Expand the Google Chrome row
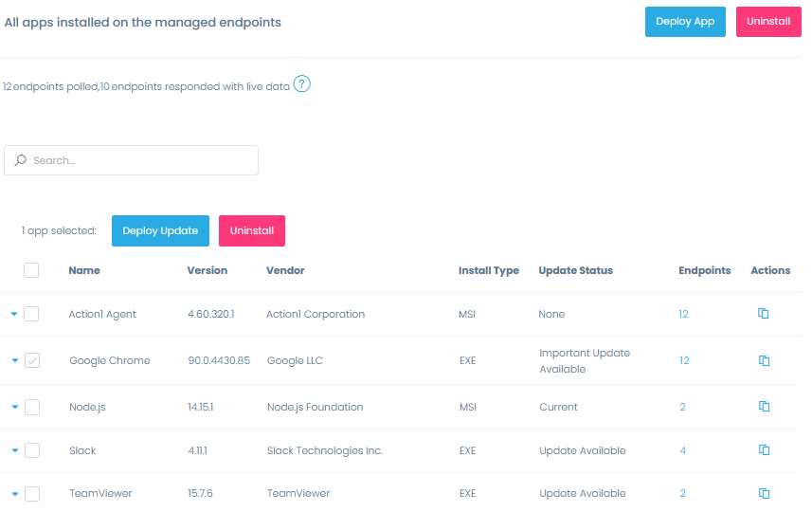Viewport: 812px width, 512px height. [15, 360]
